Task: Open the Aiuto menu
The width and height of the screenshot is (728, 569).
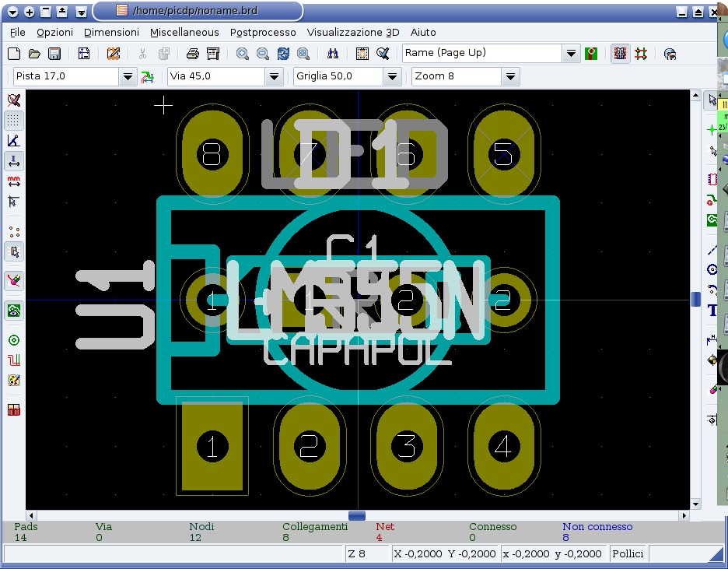Action: (423, 33)
